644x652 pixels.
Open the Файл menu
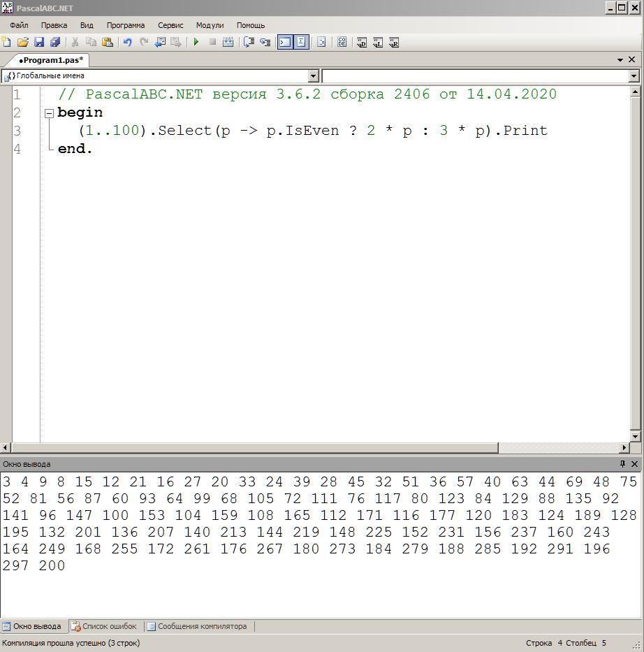[x=19, y=25]
